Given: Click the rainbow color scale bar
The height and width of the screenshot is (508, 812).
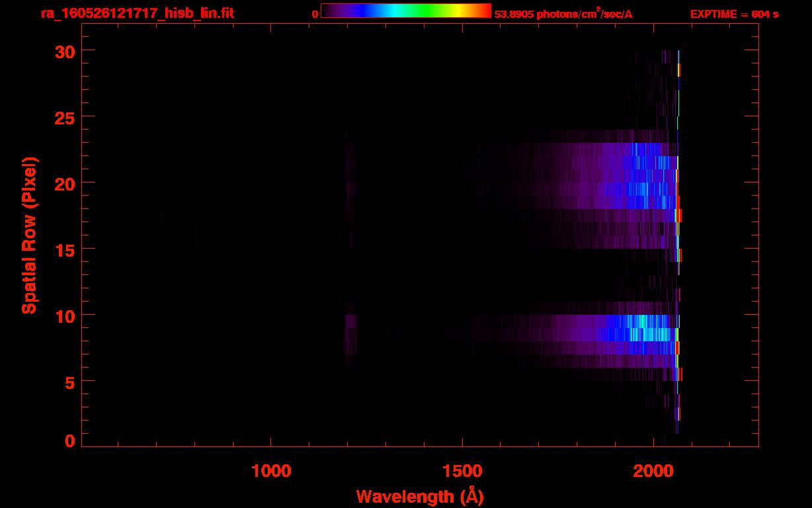Looking at the screenshot, I should (x=406, y=11).
